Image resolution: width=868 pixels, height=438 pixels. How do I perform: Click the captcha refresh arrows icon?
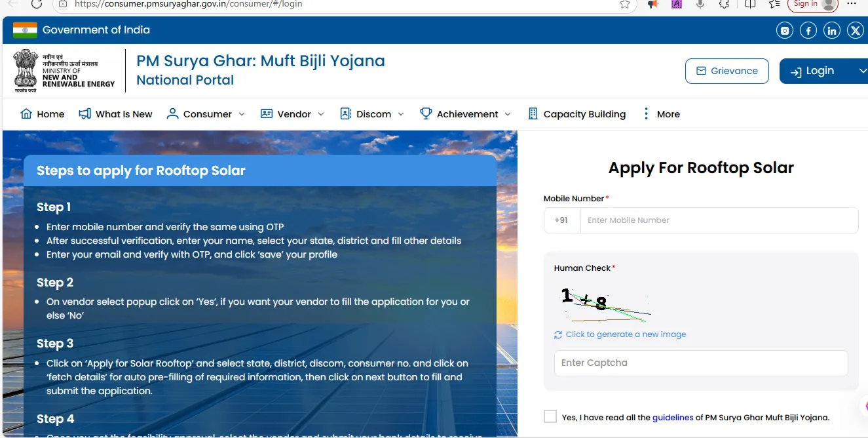pos(558,334)
